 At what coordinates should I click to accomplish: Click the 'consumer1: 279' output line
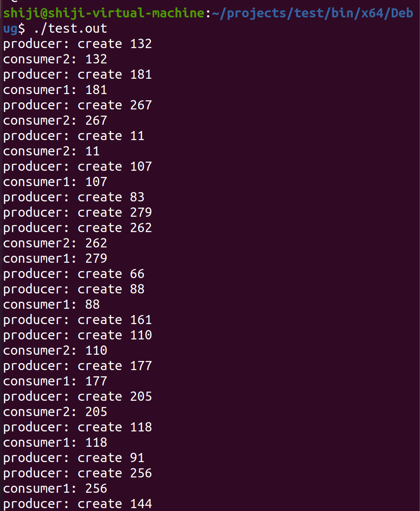pyautogui.click(x=55, y=259)
